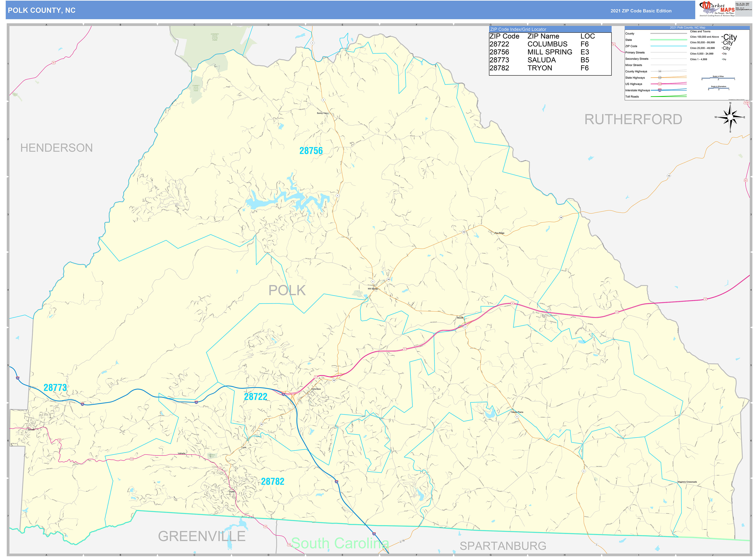Click the red dot marker for Cities 5,000 - 24,999
The image size is (756, 557).
click(722, 54)
